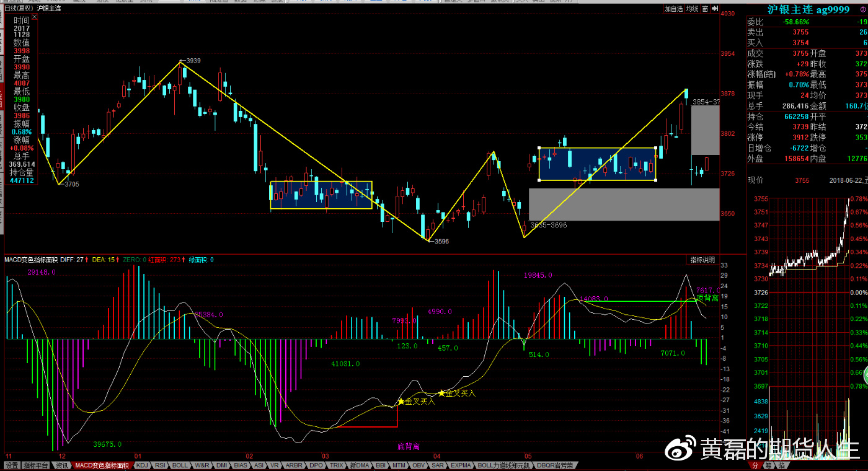Click the 3705 low price label
868x471 pixels.
(x=73, y=184)
